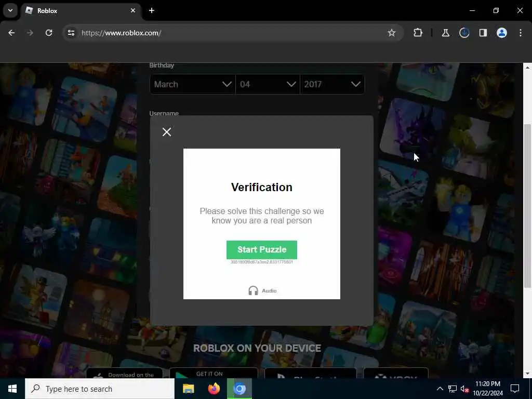Close the verification dialog with the X

tap(167, 132)
